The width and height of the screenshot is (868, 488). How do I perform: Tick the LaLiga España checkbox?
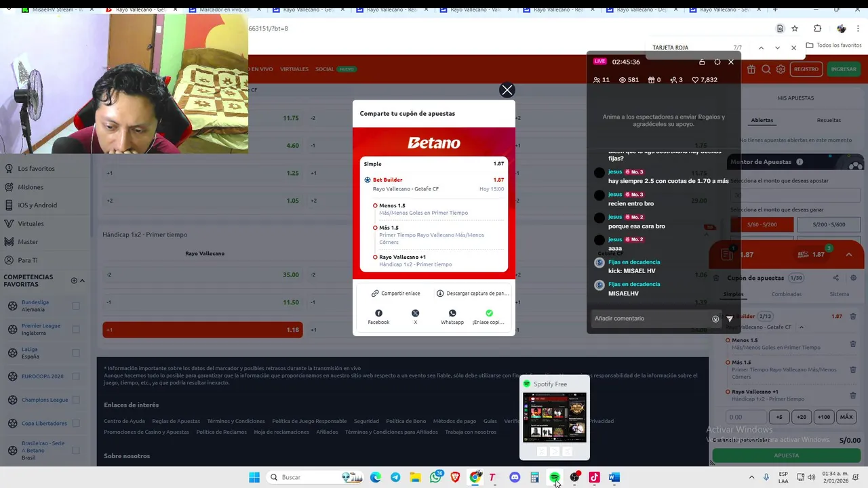click(x=76, y=353)
